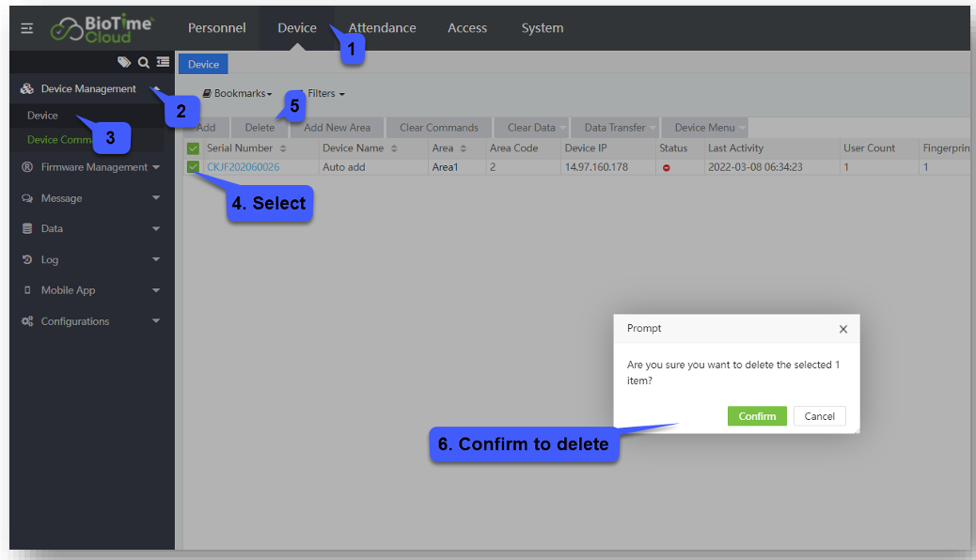Collapse the sidebar with the hamburger icon
Image resolution: width=976 pixels, height=560 pixels.
[26, 28]
